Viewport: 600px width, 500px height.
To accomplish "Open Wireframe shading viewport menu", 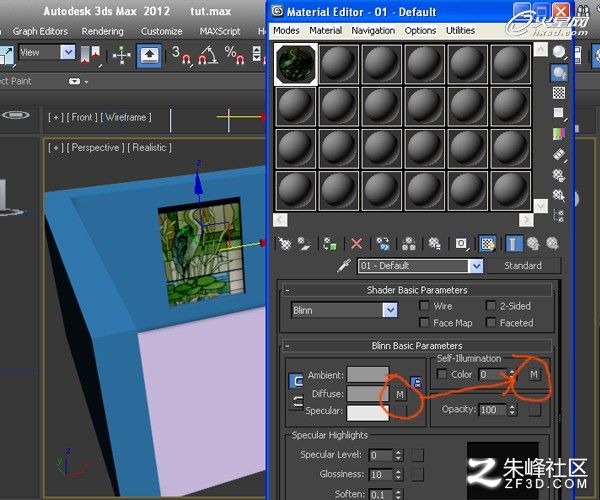I will tap(126, 117).
